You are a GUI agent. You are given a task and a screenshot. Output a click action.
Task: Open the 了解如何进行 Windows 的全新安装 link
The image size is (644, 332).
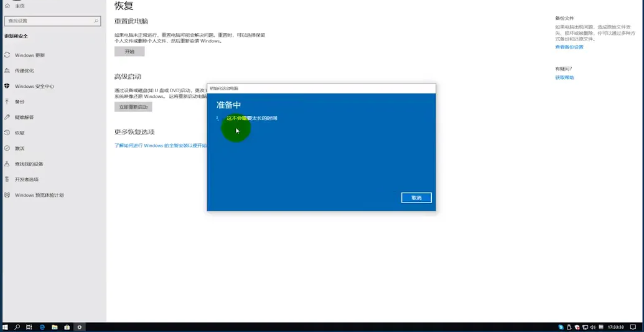coord(161,146)
